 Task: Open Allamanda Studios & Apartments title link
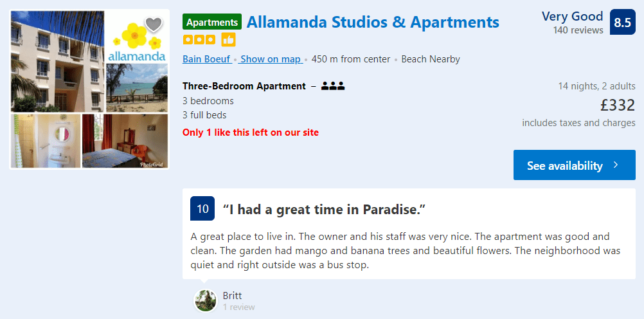[373, 22]
